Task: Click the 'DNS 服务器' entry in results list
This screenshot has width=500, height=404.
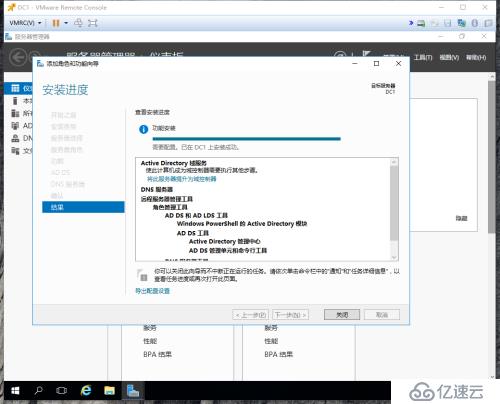Action: click(157, 189)
